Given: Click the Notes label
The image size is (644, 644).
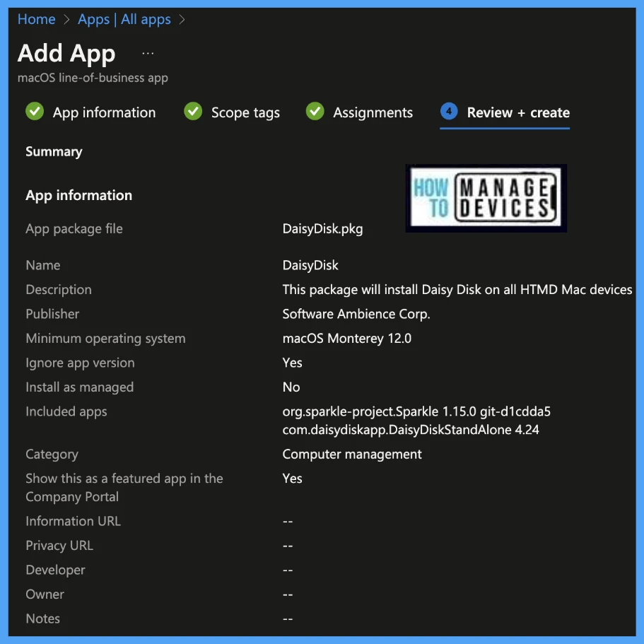Looking at the screenshot, I should coord(42,619).
